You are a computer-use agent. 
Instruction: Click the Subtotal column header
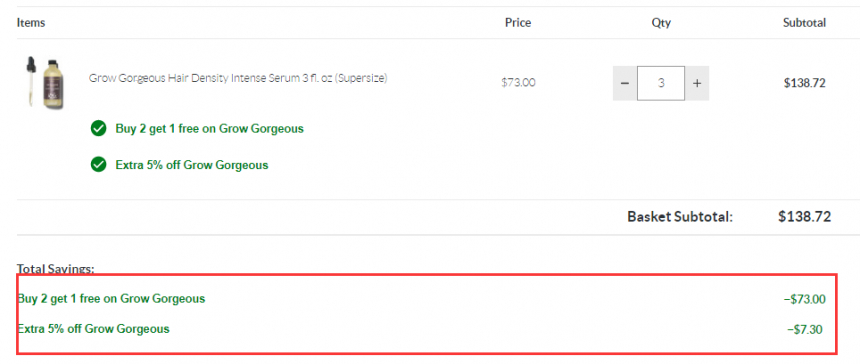(x=805, y=22)
